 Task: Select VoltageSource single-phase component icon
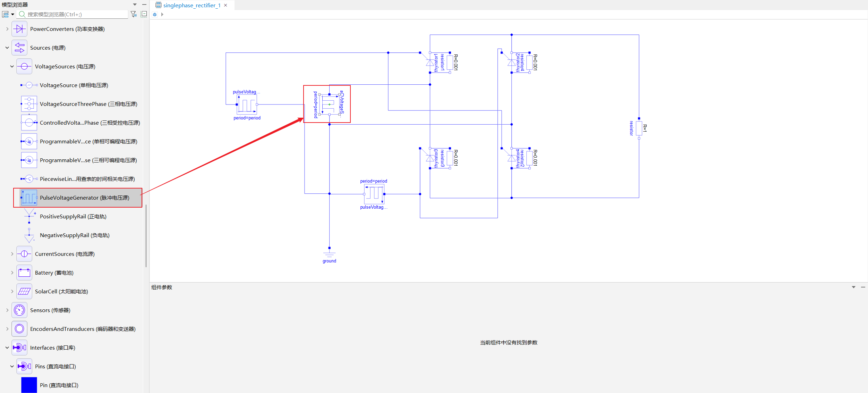tap(29, 85)
